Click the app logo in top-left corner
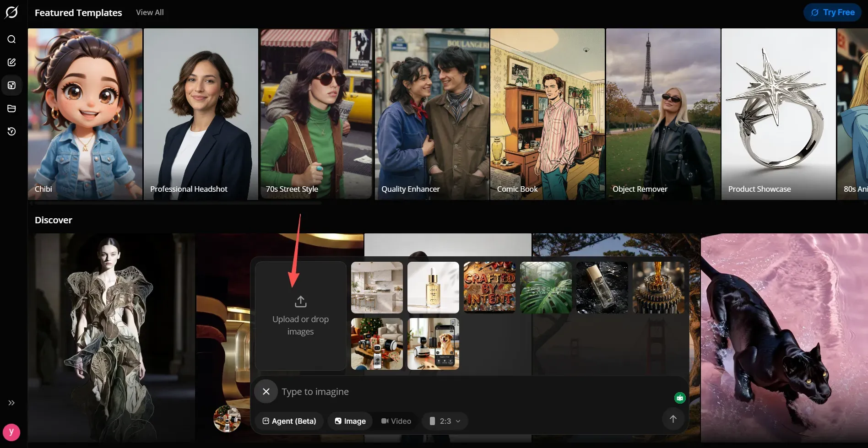The width and height of the screenshot is (868, 448). [x=11, y=12]
